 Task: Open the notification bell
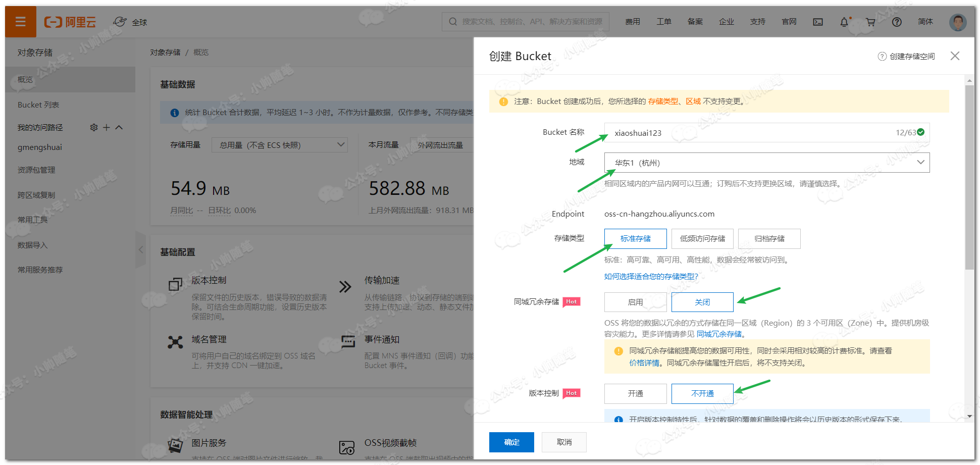pyautogui.click(x=844, y=22)
